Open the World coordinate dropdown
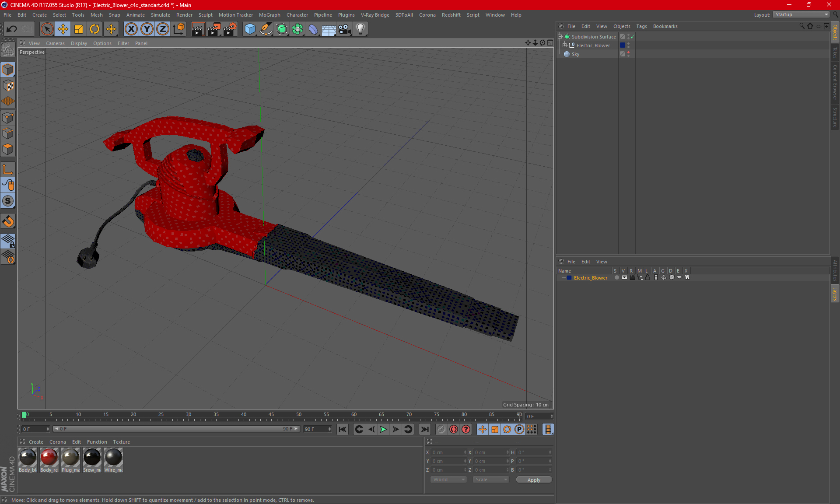The height and width of the screenshot is (504, 840). [x=448, y=479]
